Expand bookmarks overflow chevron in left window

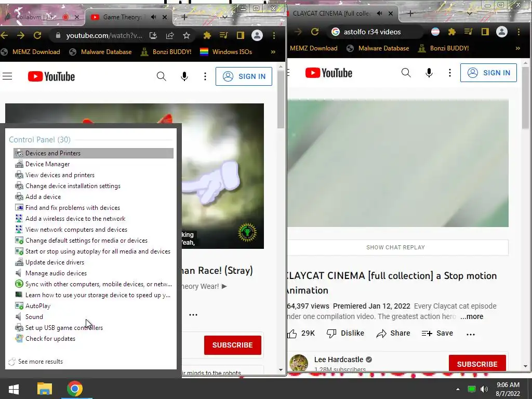273,52
